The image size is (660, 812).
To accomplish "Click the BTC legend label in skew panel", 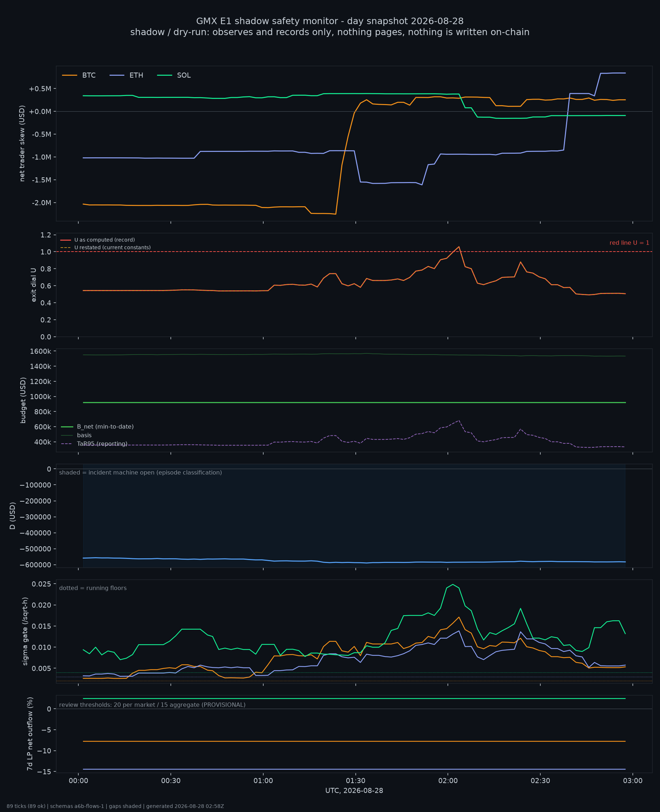I will (89, 75).
